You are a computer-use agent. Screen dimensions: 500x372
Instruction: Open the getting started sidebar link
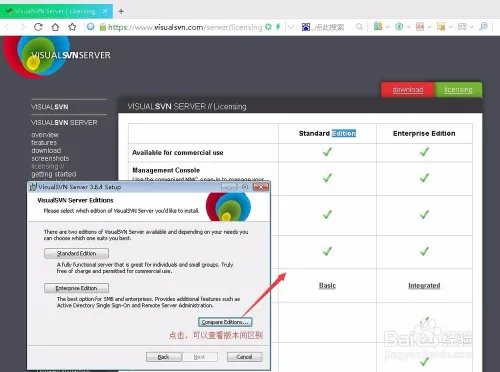54,174
